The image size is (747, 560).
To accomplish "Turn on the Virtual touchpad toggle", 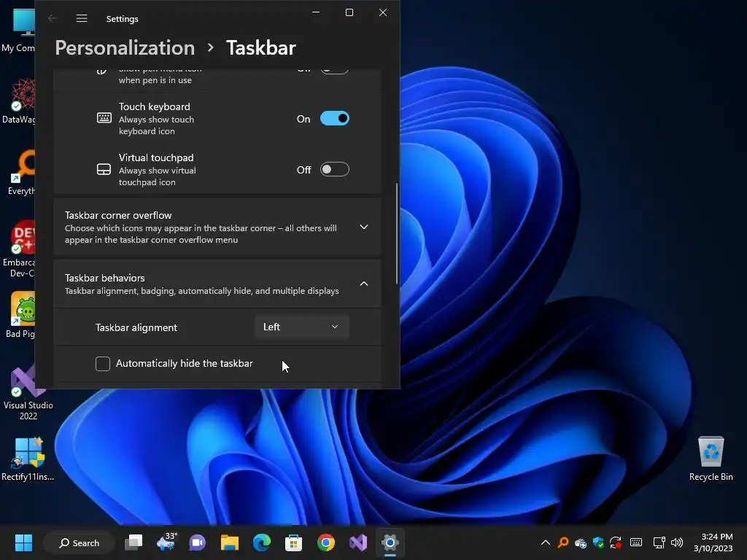I will 334,169.
